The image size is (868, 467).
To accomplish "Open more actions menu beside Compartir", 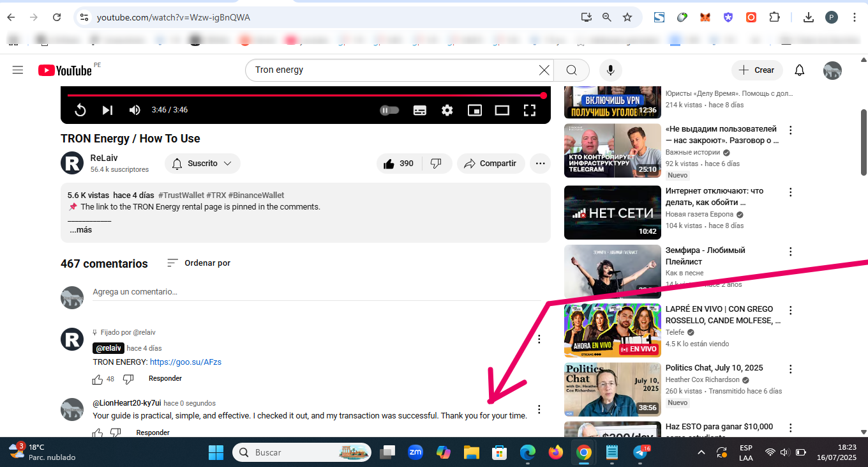I will 540,164.
